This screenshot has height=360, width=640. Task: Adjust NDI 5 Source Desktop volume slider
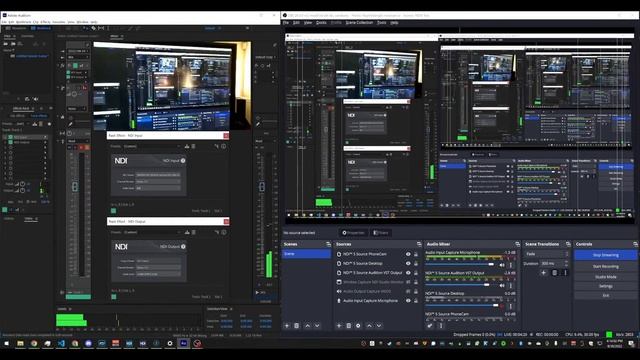click(x=460, y=306)
